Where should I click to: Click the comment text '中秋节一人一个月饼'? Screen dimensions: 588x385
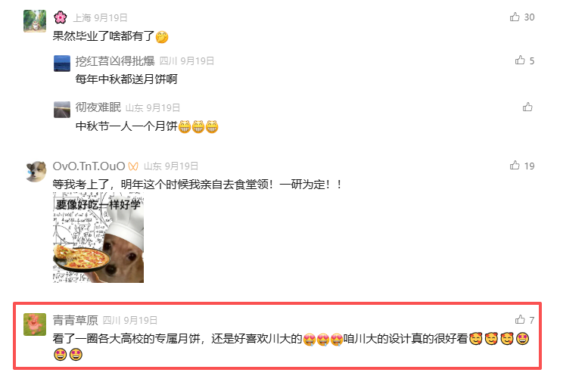[x=126, y=126]
